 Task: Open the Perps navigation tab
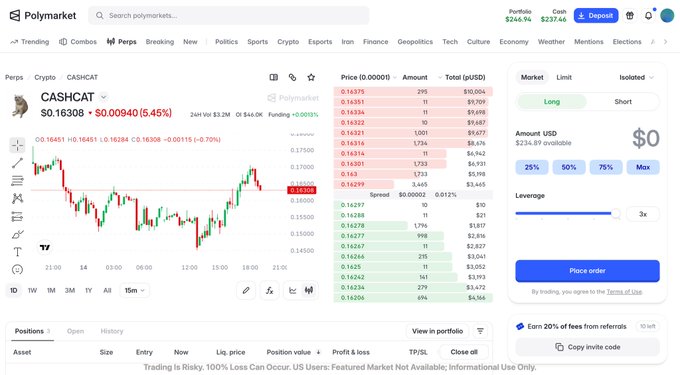pyautogui.click(x=121, y=42)
